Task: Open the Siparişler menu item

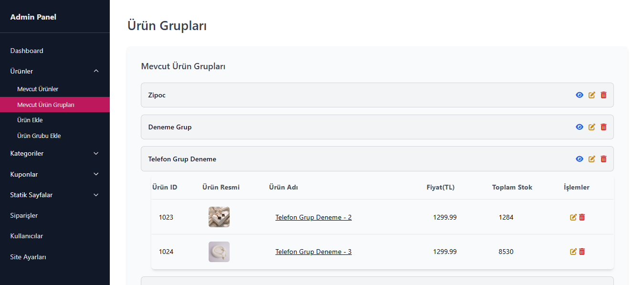Action: [x=24, y=215]
